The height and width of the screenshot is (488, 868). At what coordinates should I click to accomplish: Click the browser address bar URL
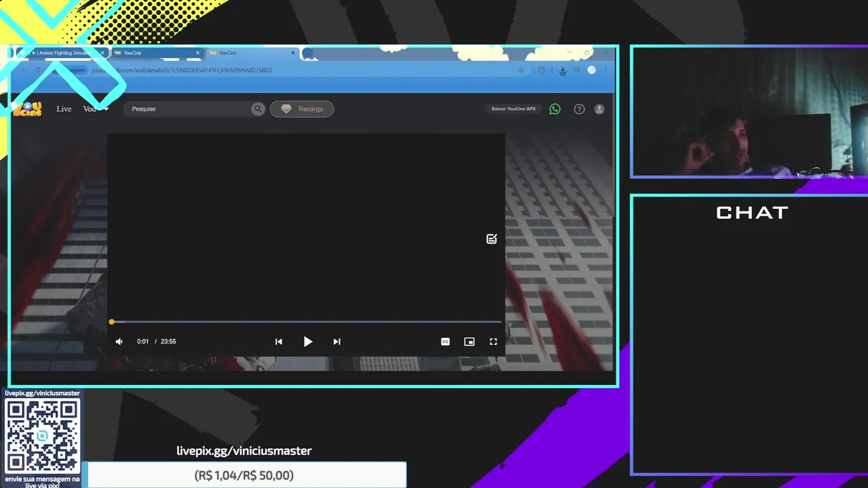(x=182, y=70)
